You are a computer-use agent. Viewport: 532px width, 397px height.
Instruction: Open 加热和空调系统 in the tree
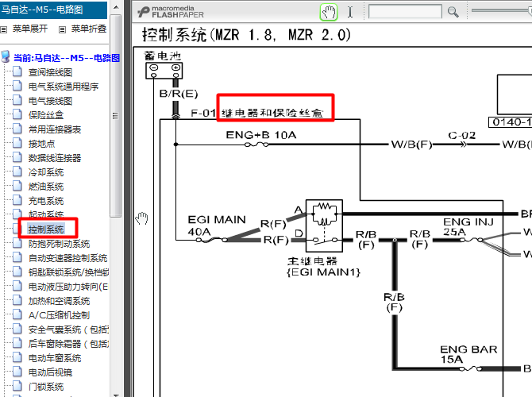tap(59, 301)
